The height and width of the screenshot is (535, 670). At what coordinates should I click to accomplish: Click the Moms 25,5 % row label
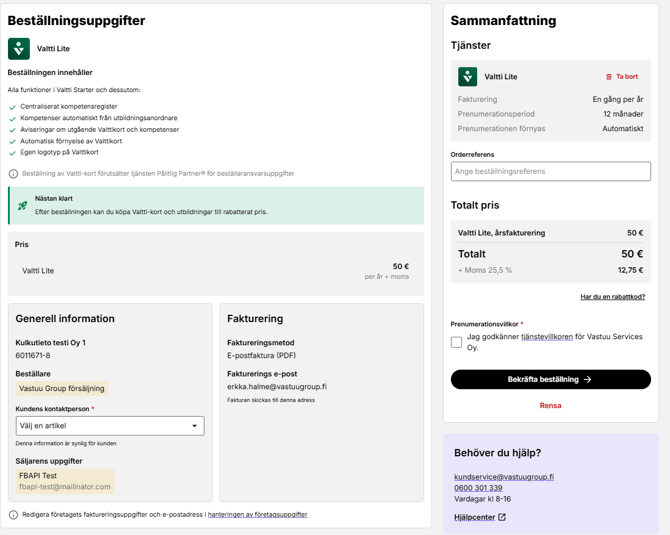pyautogui.click(x=485, y=270)
